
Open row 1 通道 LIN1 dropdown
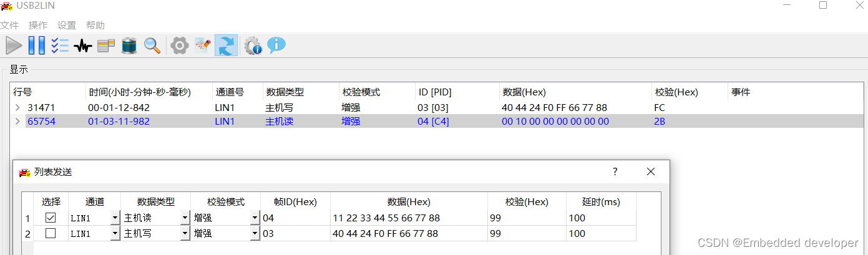point(115,218)
